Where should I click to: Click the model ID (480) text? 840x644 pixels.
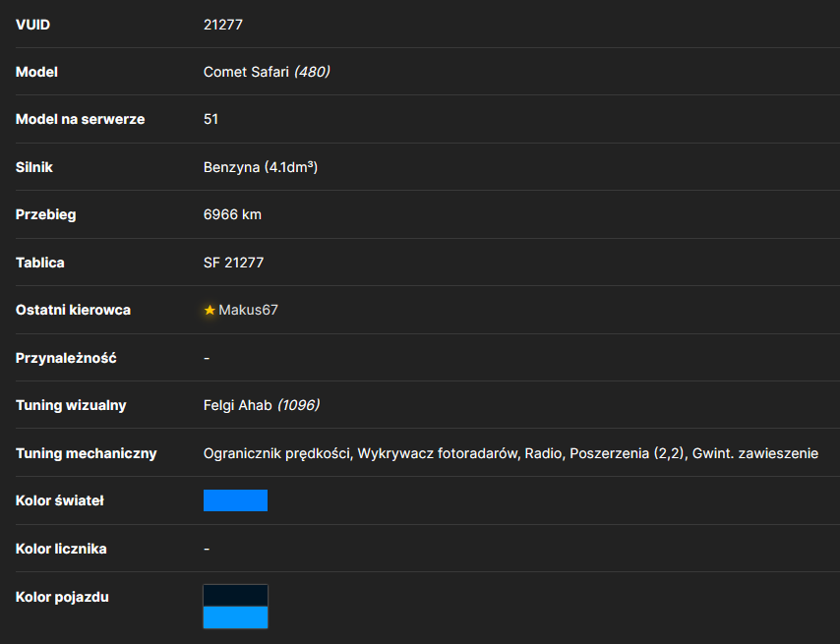pos(312,72)
